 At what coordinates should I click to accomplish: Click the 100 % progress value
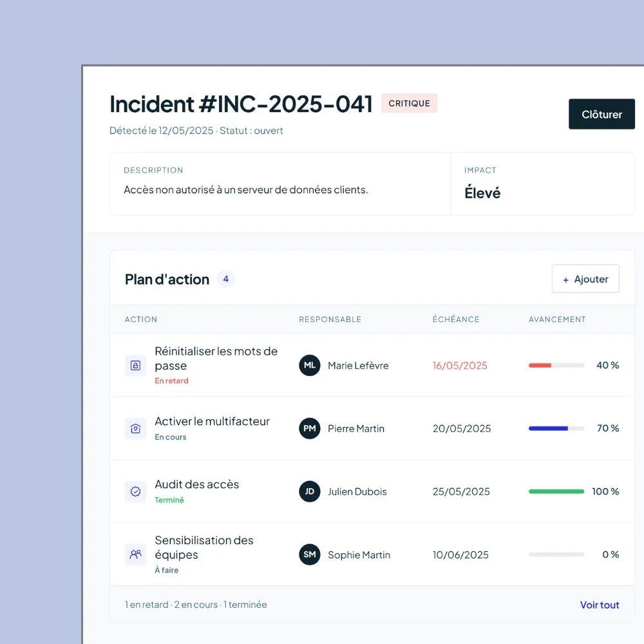[x=605, y=491]
